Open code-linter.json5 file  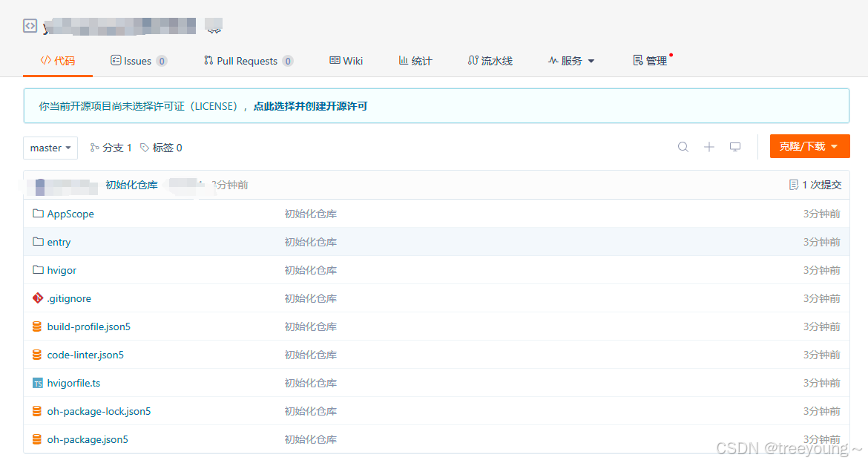click(85, 355)
